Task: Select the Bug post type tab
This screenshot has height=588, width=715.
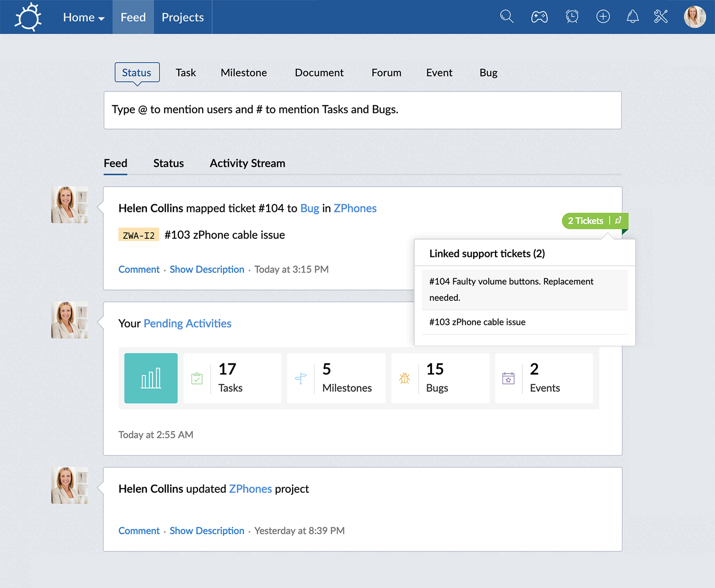Action: point(489,73)
